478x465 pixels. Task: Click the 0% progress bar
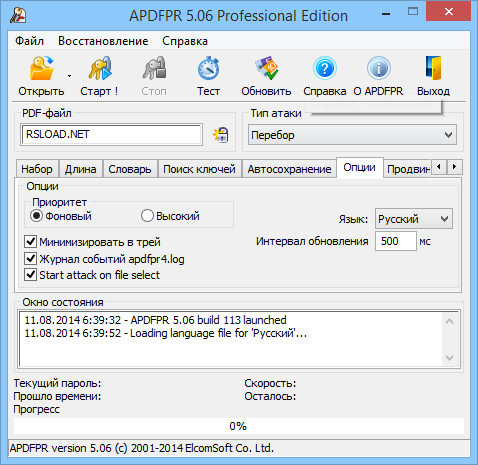click(239, 426)
